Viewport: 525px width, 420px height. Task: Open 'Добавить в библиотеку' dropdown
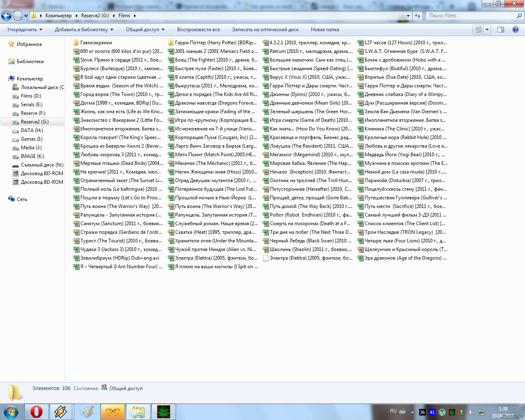coord(84,30)
